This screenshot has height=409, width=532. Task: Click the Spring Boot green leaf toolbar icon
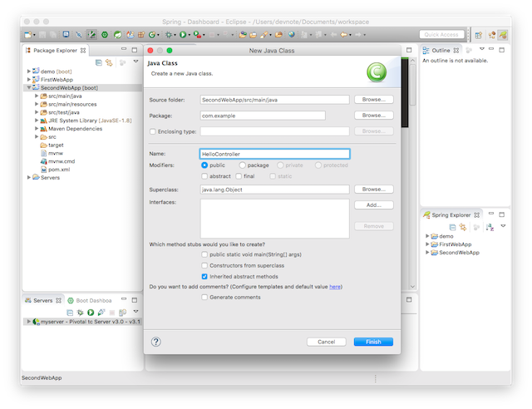pyautogui.click(x=117, y=35)
